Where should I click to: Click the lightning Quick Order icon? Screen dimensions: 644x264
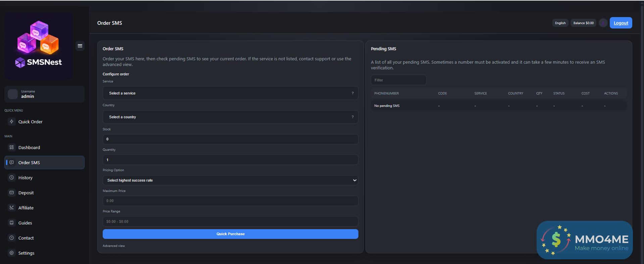pos(12,122)
